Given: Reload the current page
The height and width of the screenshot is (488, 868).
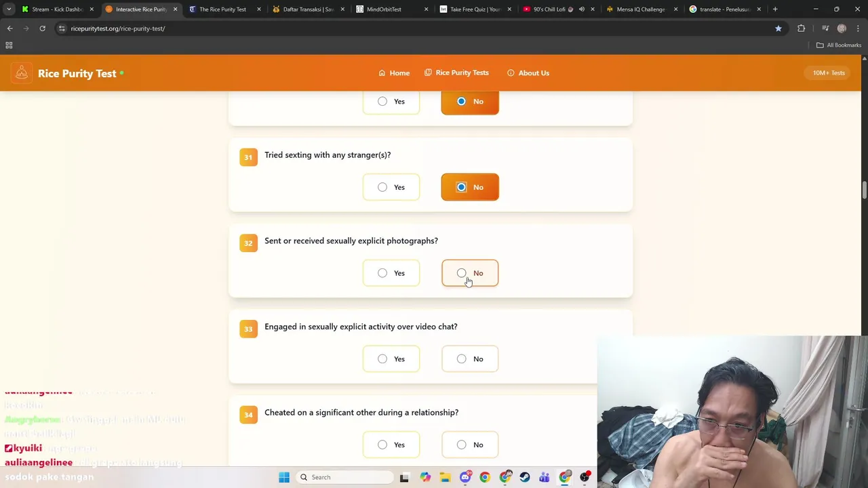Looking at the screenshot, I should 42,28.
